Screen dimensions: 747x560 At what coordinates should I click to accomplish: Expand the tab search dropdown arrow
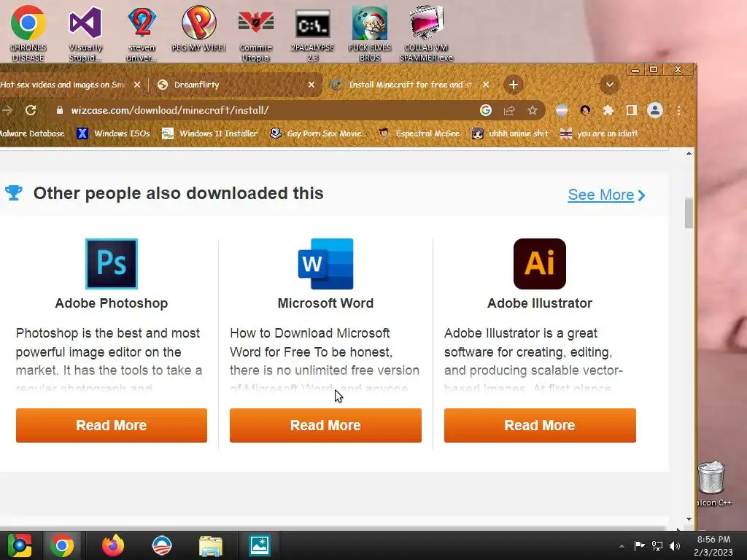point(609,85)
